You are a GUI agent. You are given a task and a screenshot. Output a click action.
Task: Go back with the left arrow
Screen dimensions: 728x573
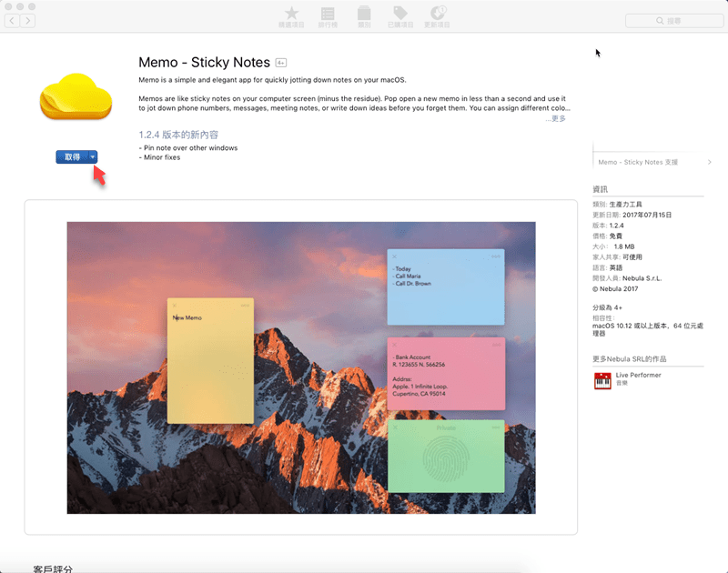click(x=12, y=20)
